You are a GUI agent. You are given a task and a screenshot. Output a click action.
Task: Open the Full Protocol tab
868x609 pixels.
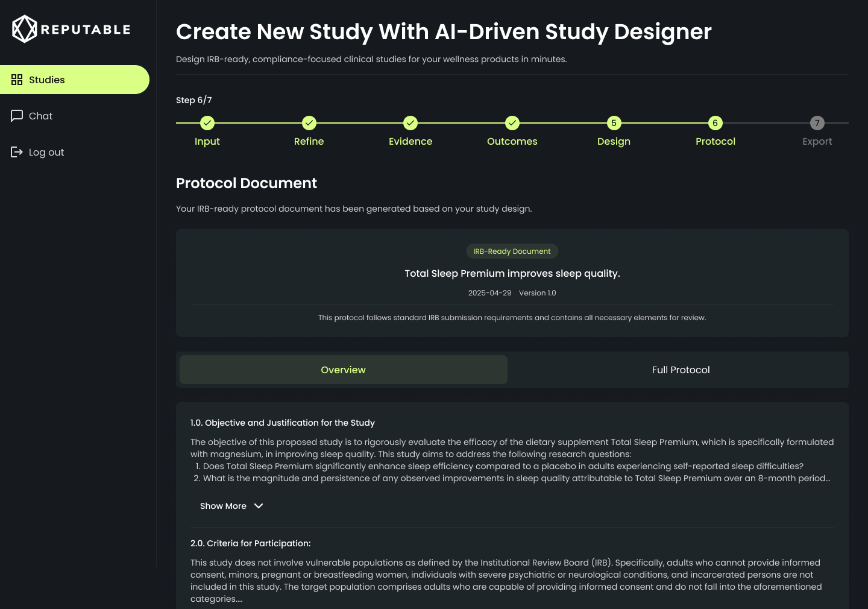[681, 370]
